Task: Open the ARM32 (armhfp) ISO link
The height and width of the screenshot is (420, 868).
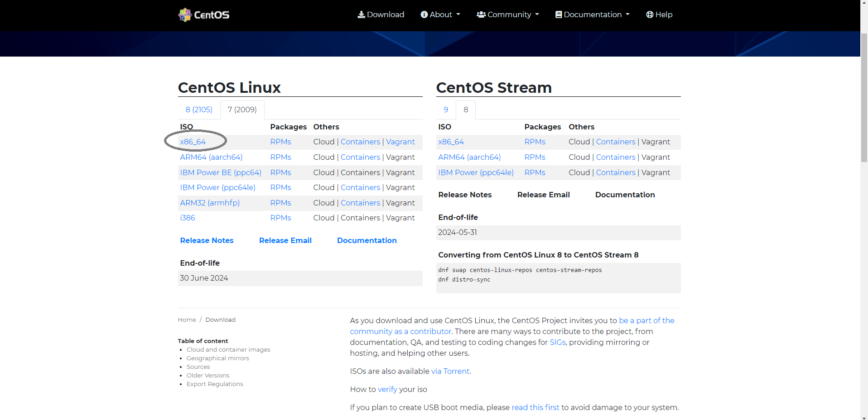Action: [210, 203]
